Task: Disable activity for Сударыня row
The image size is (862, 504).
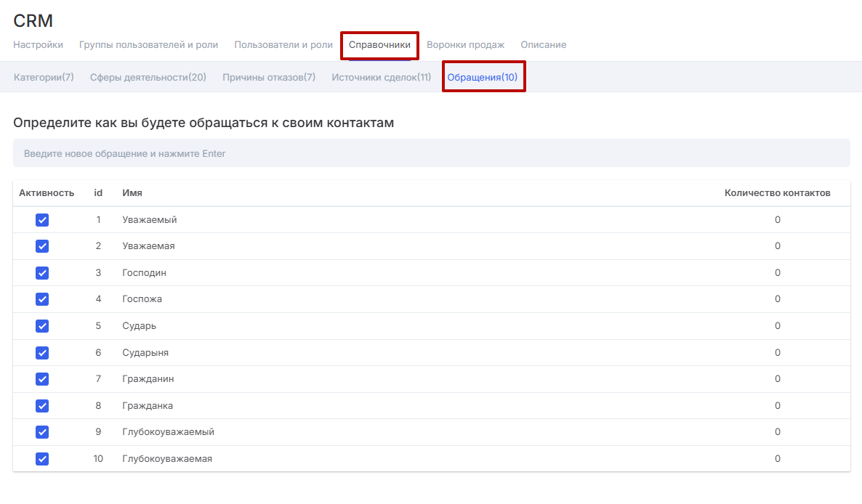Action: click(42, 353)
